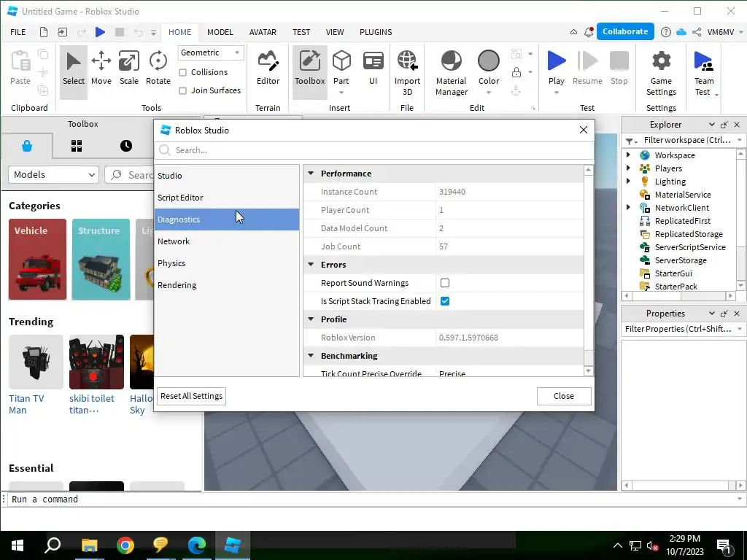Open the Geometric mode dropdown
The width and height of the screenshot is (747, 560).
click(x=211, y=52)
